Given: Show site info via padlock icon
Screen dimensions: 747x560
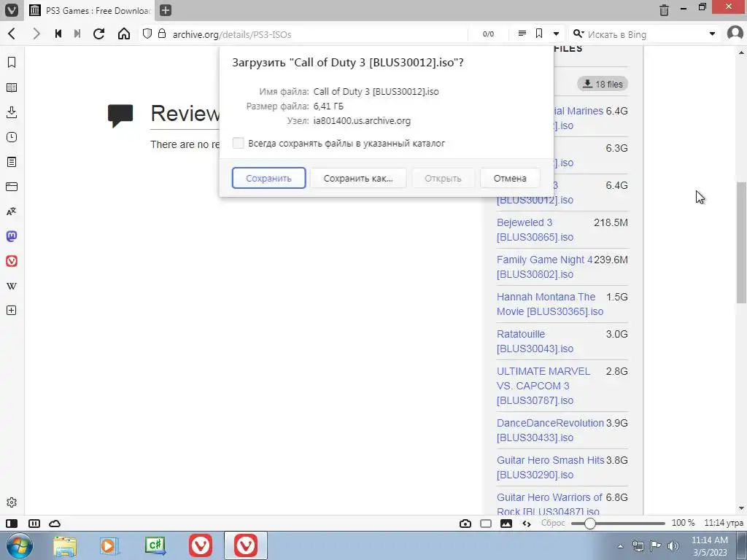Looking at the screenshot, I should (x=162, y=34).
